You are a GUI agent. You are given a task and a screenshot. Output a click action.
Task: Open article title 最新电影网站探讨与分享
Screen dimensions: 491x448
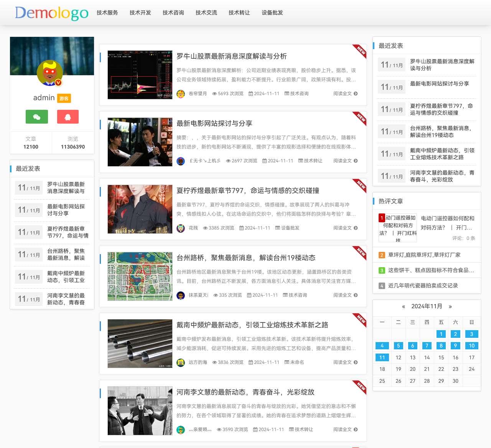coord(214,123)
